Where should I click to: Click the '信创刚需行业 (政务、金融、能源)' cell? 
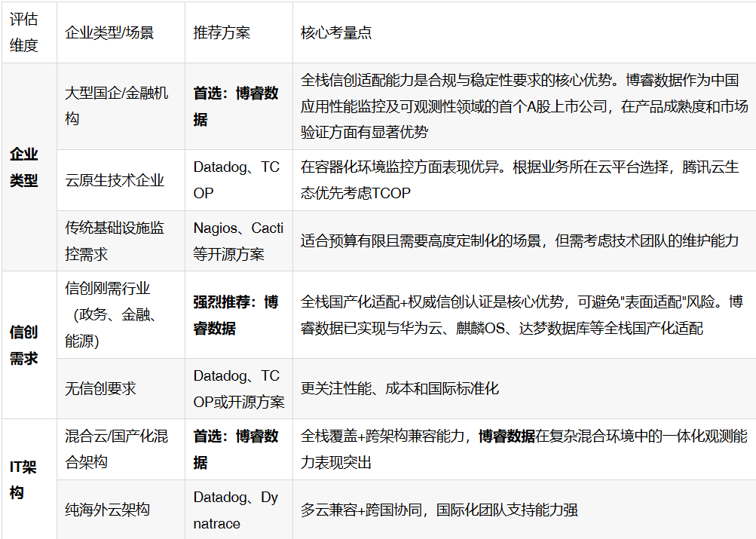121,314
